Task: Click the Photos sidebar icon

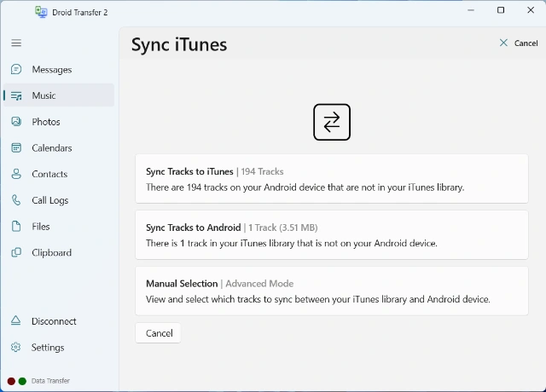Action: pyautogui.click(x=16, y=122)
